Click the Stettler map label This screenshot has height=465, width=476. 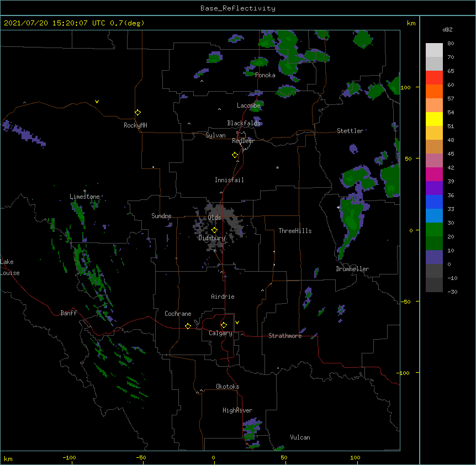pyautogui.click(x=350, y=131)
